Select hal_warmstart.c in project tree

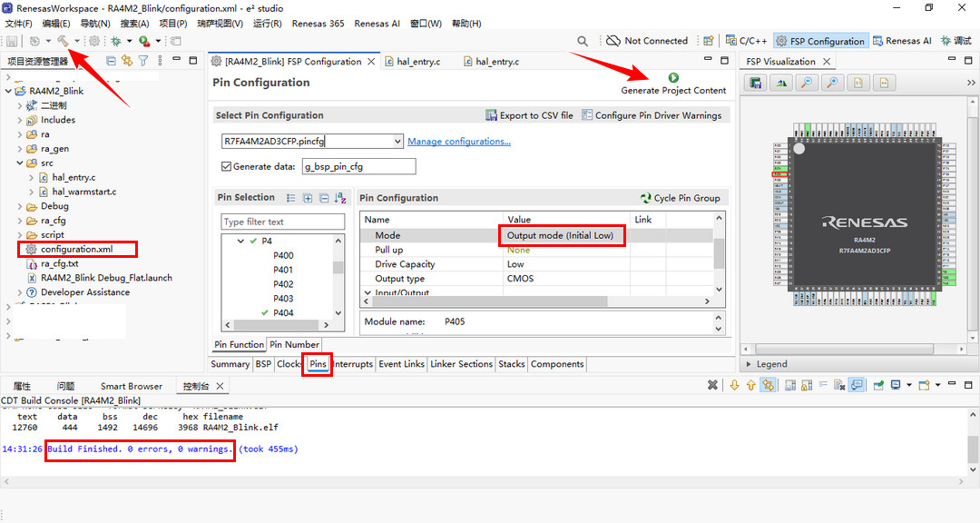point(83,192)
